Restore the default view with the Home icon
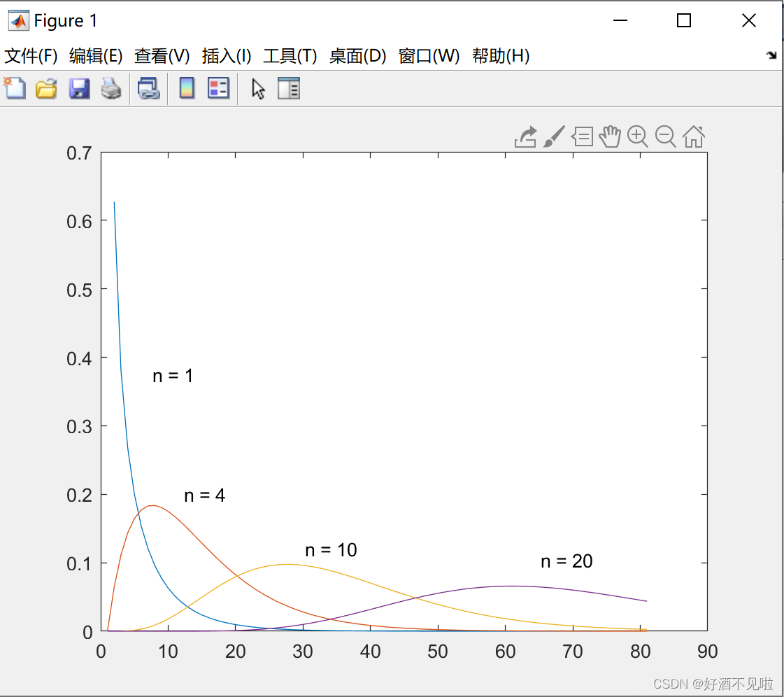784x697 pixels. click(x=693, y=136)
